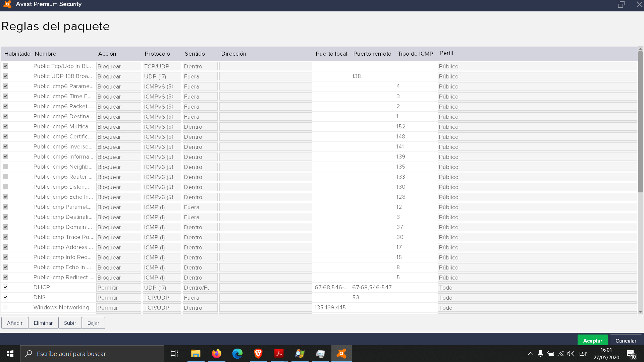Open Windows Task View
Image resolution: width=644 pixels, height=362 pixels.
(174, 354)
